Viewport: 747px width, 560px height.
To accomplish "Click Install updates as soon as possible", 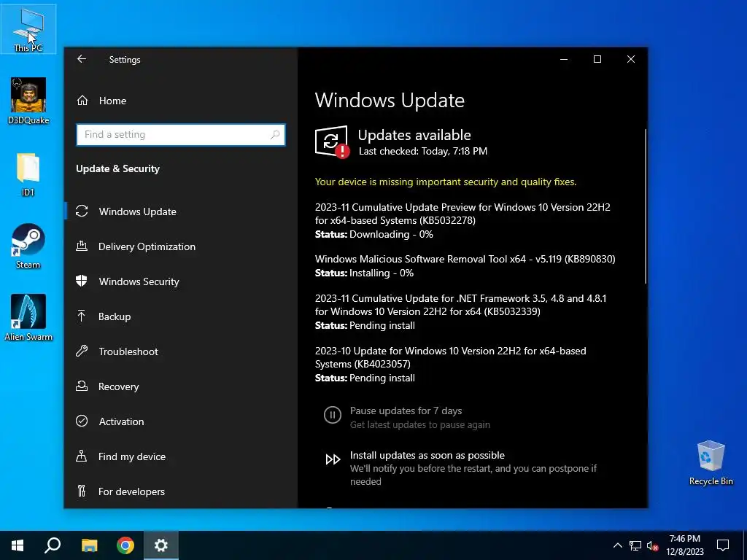I will (427, 455).
